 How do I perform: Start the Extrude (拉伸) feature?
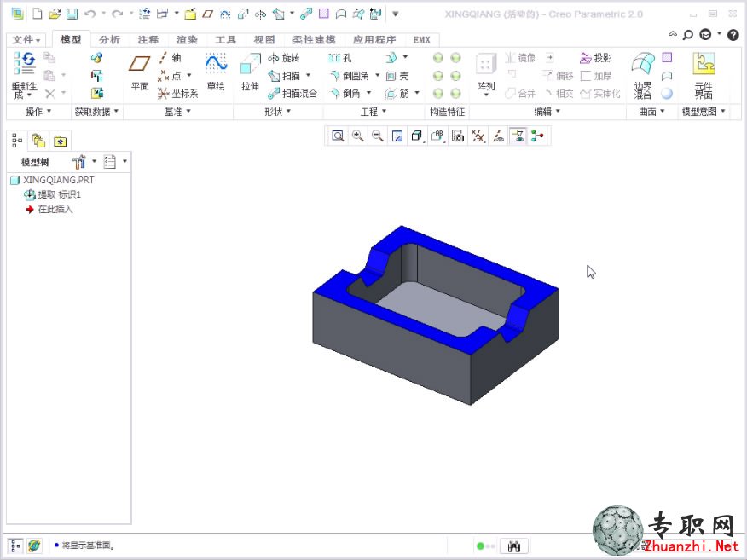pos(250,72)
